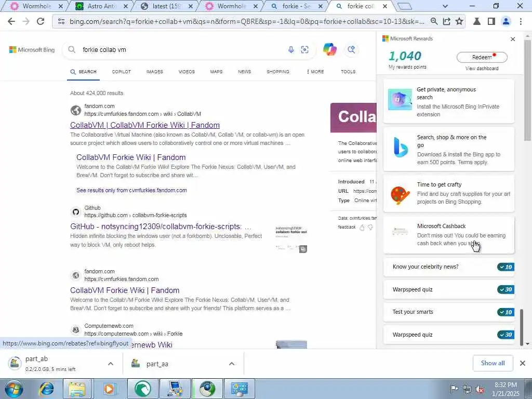Close the first Wormhole browser tab
The image size is (532, 399).
pos(60,6)
